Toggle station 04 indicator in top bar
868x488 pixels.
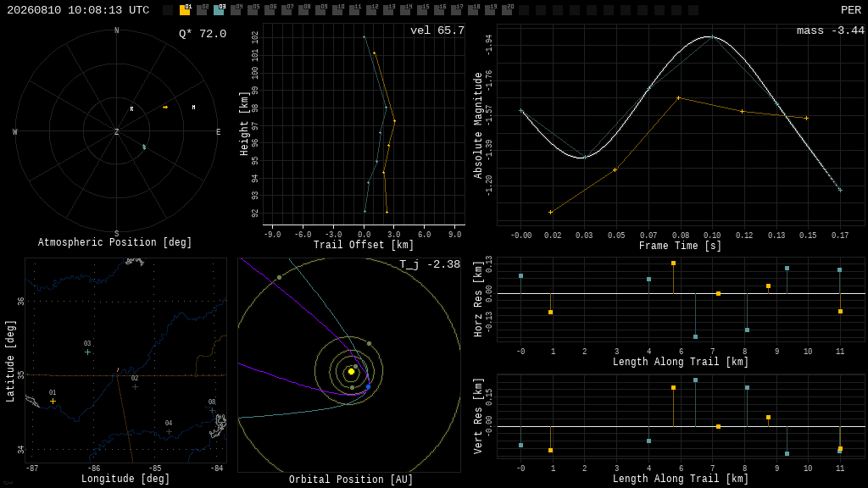(236, 10)
